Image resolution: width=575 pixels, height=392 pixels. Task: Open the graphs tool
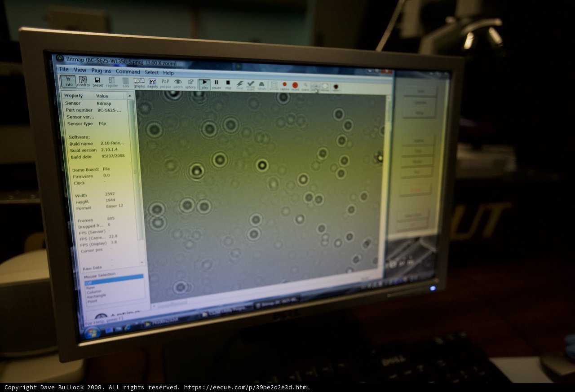(x=139, y=83)
